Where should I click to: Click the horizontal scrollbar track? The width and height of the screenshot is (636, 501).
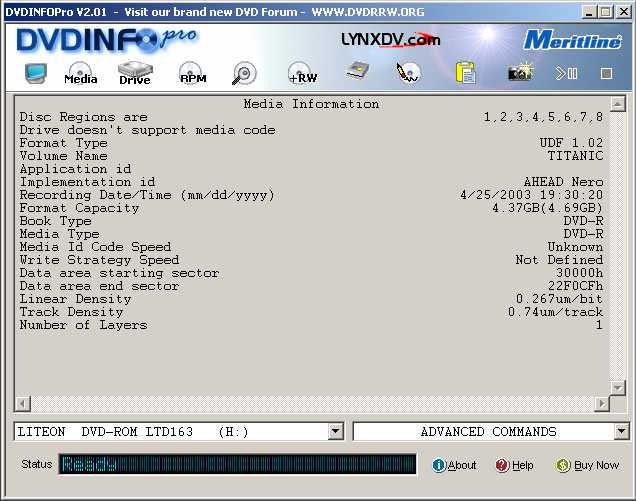pos(312,404)
